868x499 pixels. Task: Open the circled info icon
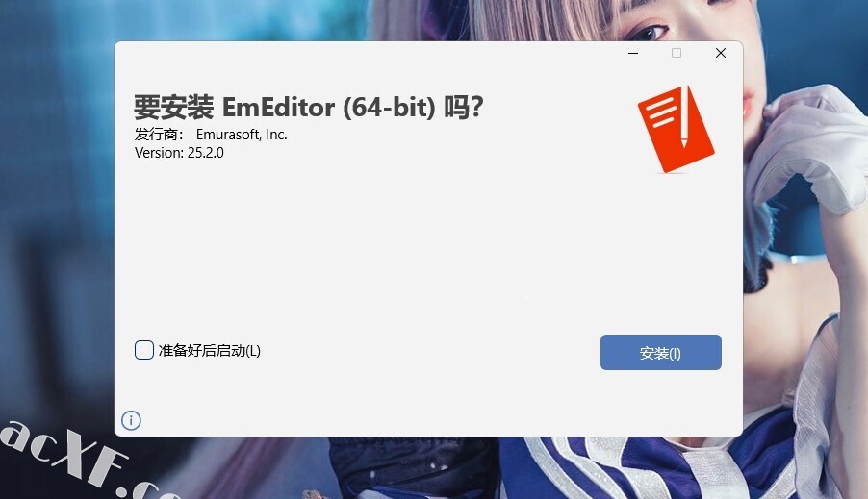131,420
